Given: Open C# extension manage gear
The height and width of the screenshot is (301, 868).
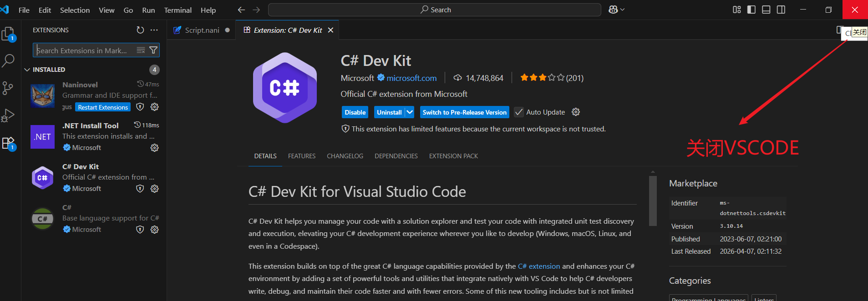Looking at the screenshot, I should [155, 230].
